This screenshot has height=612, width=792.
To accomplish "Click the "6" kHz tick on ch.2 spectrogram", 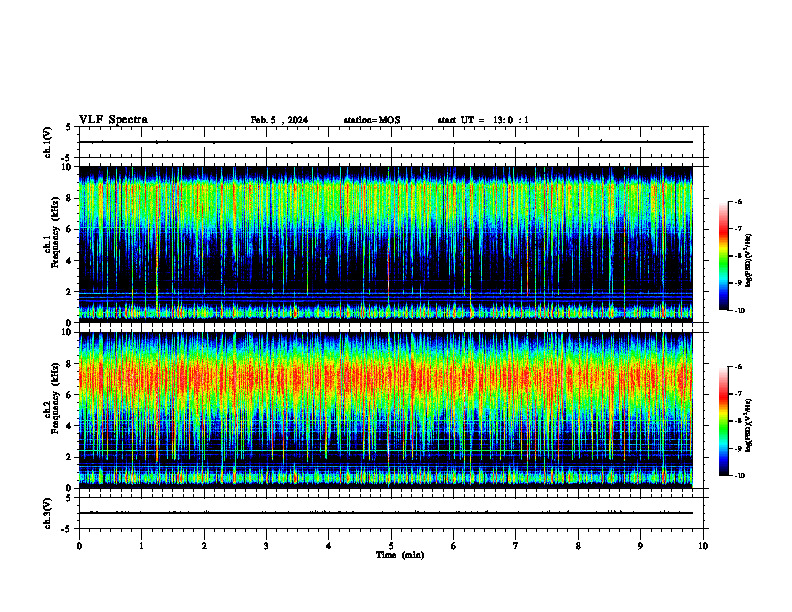I will pos(70,395).
